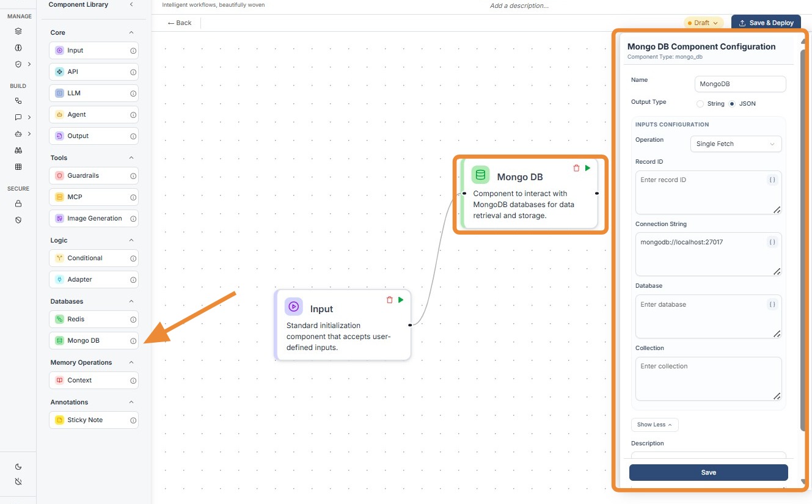Click the info icon beside Redis
Viewport: 812px width, 504px height.
click(133, 320)
